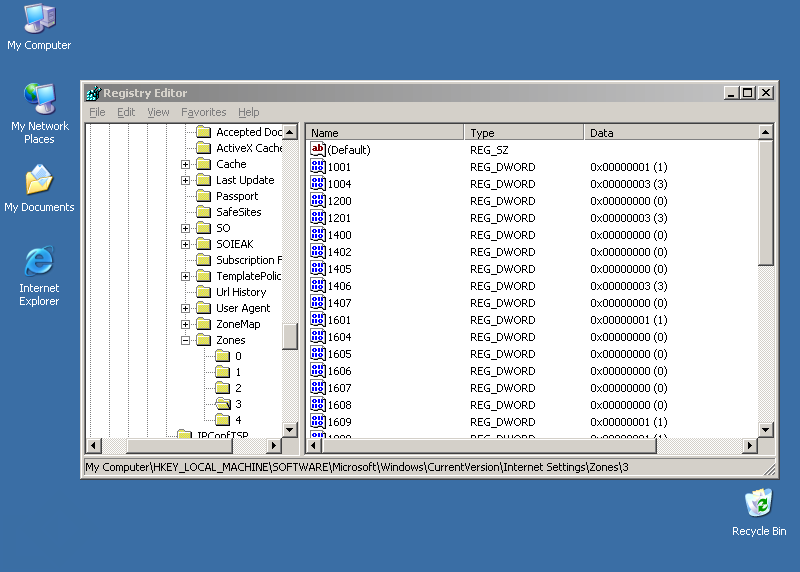Expand the Cache key
800x572 pixels.
185,164
